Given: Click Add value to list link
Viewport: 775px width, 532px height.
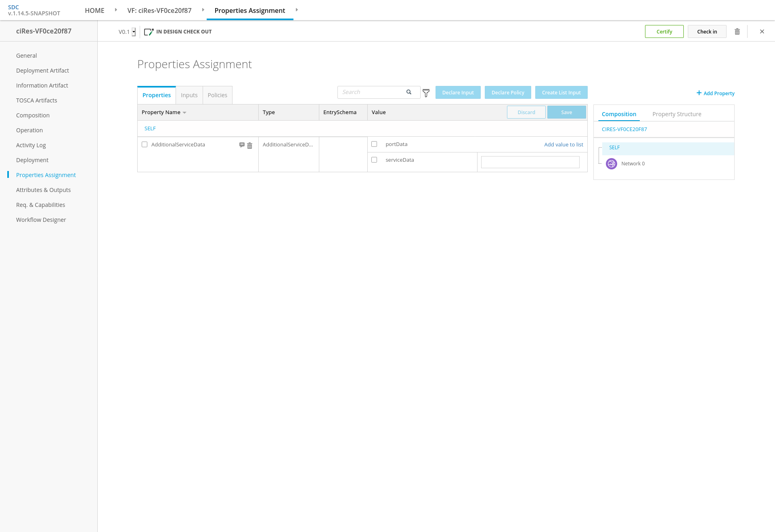Looking at the screenshot, I should click(x=563, y=144).
